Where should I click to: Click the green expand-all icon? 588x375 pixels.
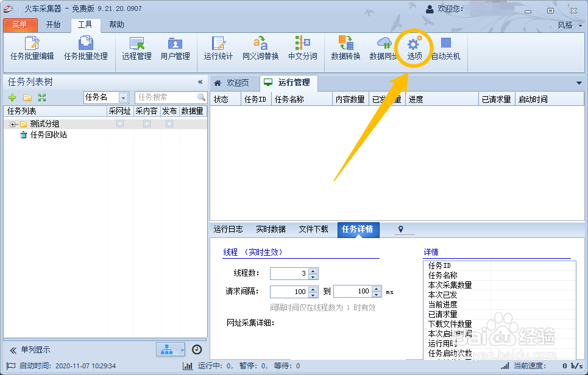42,98
